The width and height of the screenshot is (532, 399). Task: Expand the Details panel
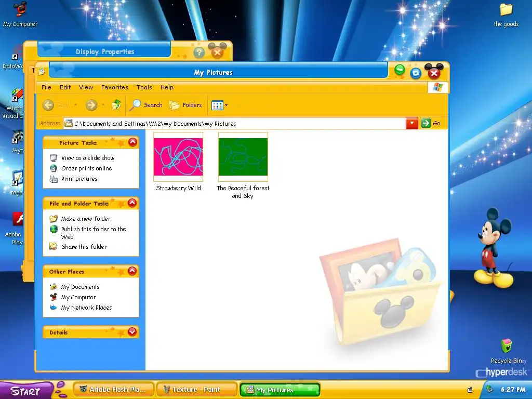coord(132,332)
